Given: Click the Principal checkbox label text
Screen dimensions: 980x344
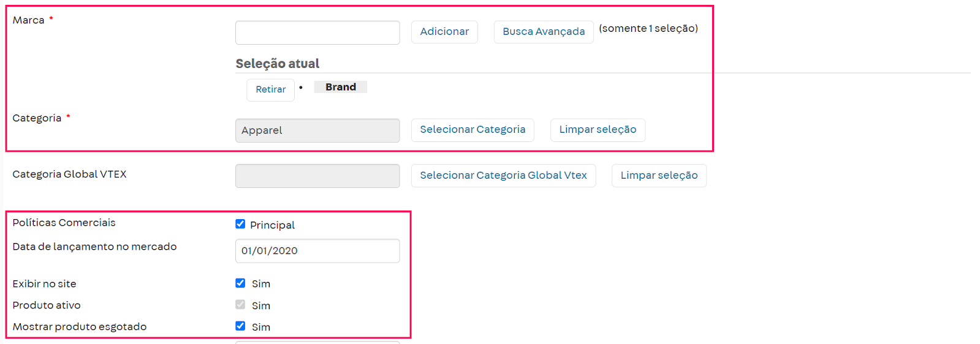Looking at the screenshot, I should click(272, 225).
